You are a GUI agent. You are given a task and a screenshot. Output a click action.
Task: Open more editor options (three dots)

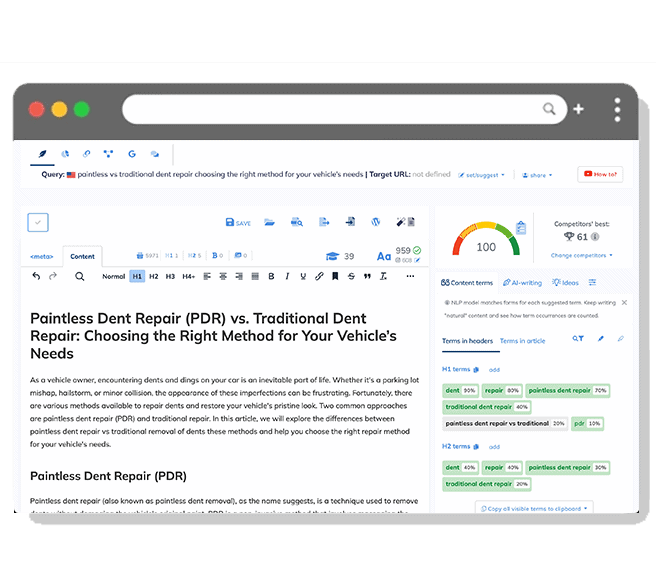coord(410,276)
